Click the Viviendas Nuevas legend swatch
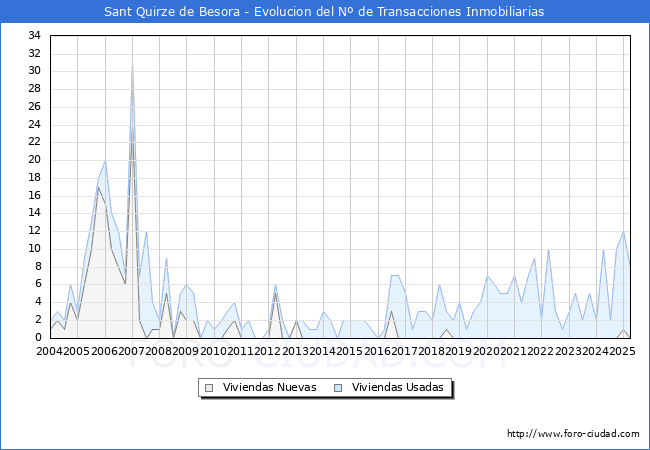This screenshot has width=650, height=450. point(209,388)
